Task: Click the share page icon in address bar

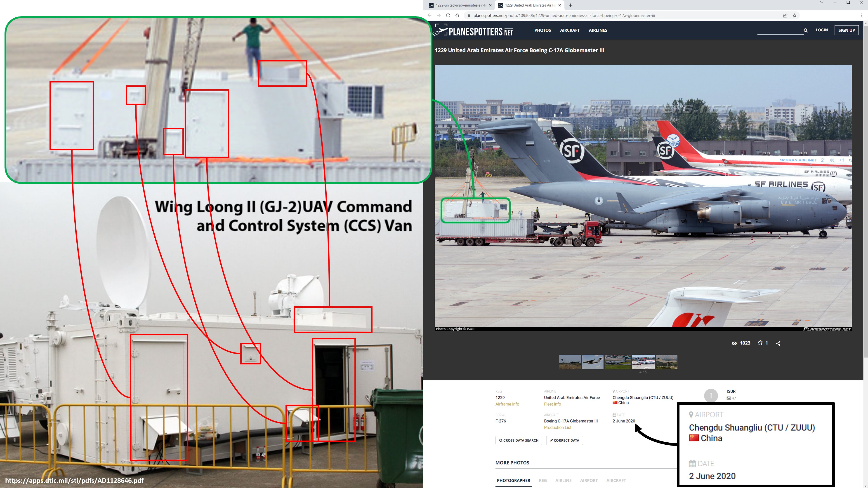Action: [785, 16]
